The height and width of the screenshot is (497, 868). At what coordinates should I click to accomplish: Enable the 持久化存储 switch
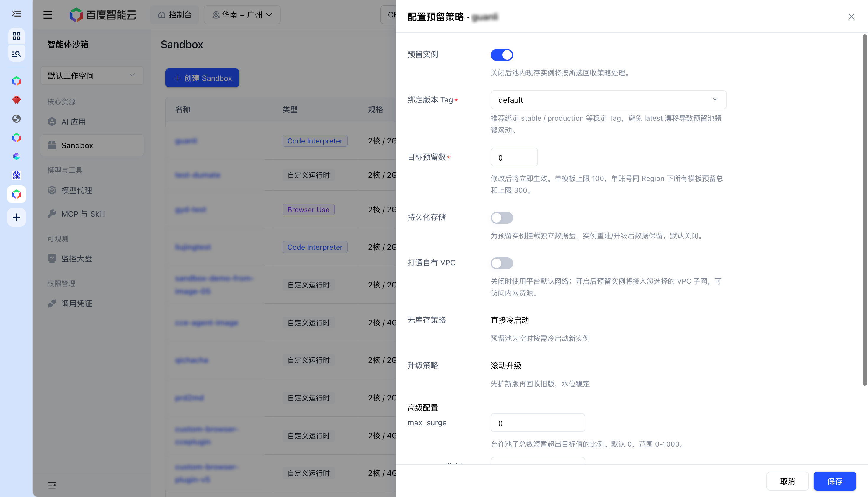coord(502,218)
